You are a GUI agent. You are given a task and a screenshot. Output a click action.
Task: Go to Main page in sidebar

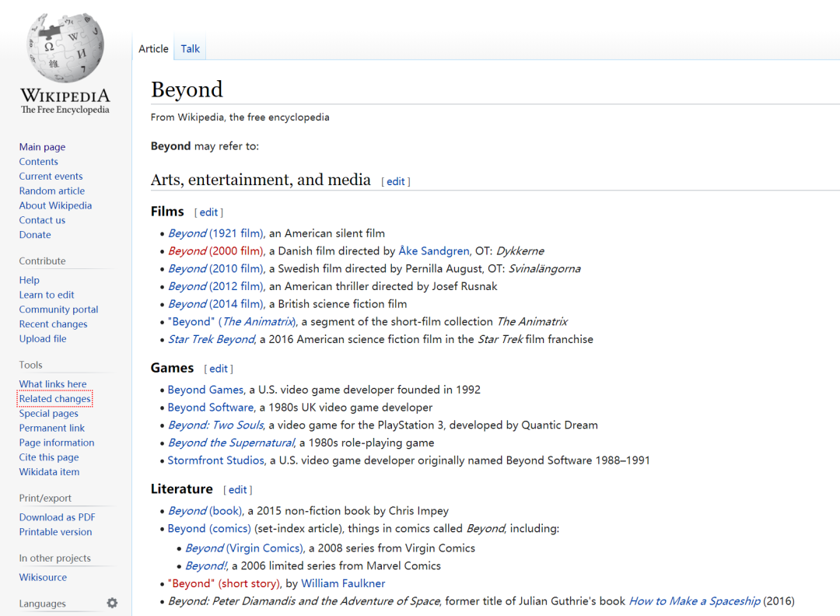[42, 147]
